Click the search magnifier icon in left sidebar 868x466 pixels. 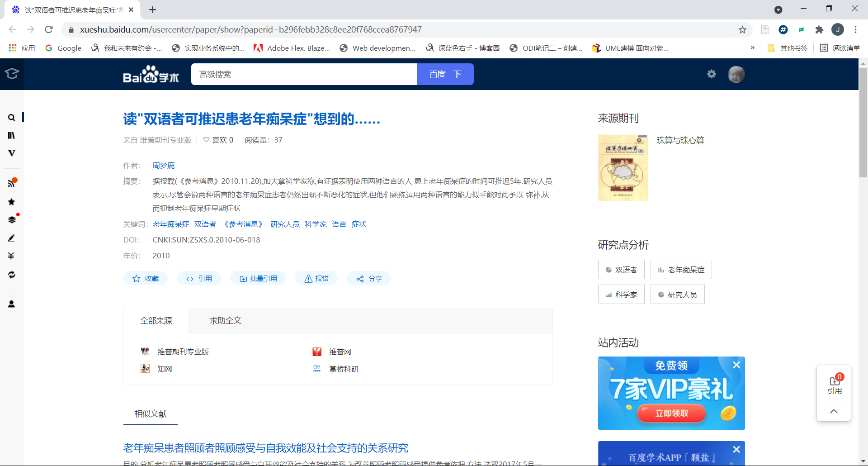12,118
